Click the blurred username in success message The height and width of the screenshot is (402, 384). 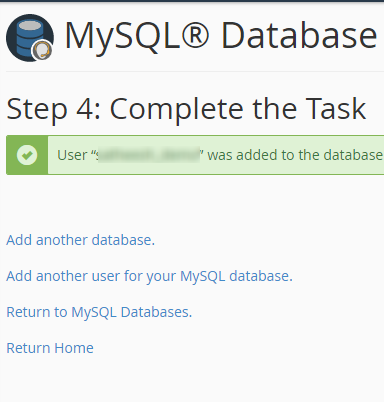click(148, 155)
